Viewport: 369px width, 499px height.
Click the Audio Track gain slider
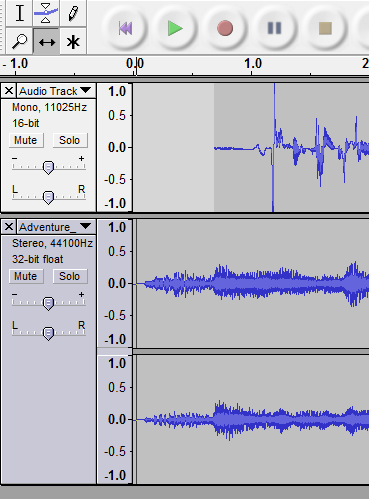coord(49,167)
